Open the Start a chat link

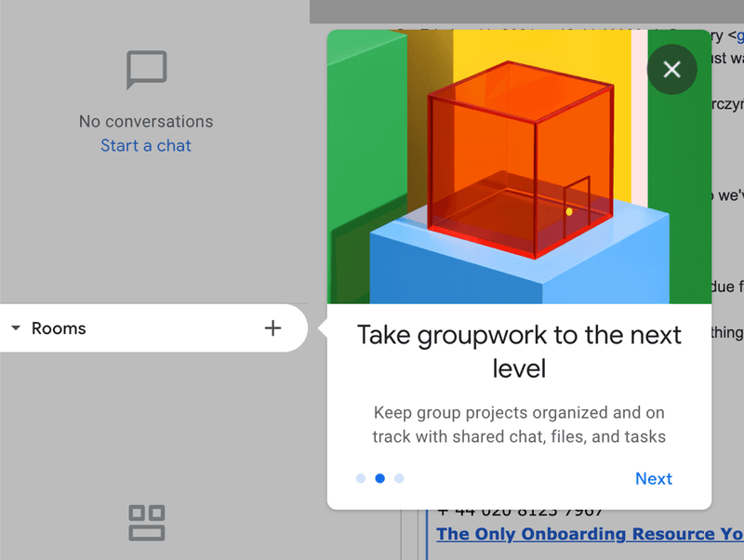click(146, 145)
